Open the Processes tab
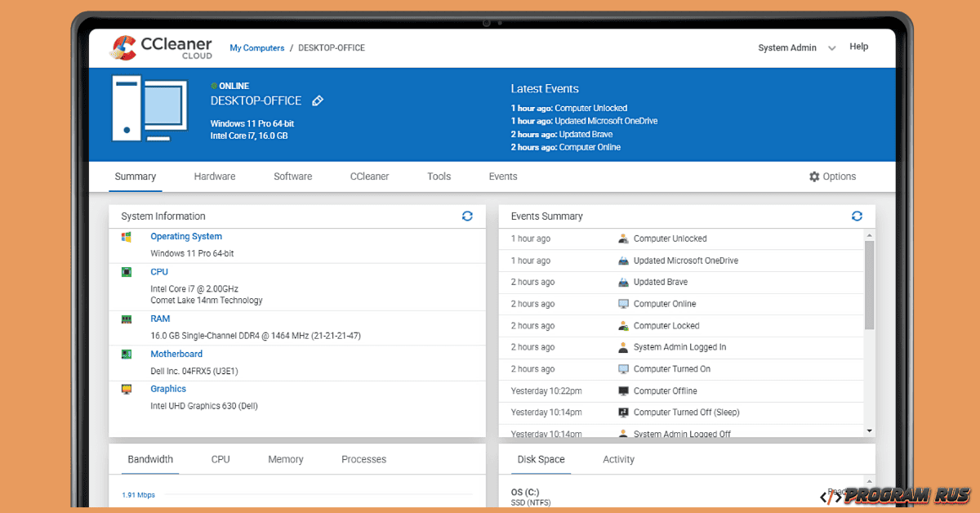Screen dimensions: 980x513 pos(363,459)
